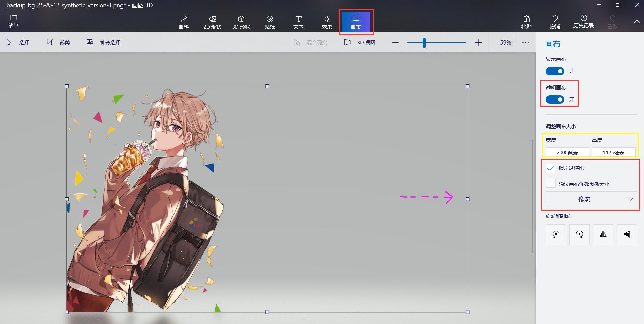The image size is (644, 324).
Task: Click the canvas bottom-right resize handle
Action: coord(468,312)
